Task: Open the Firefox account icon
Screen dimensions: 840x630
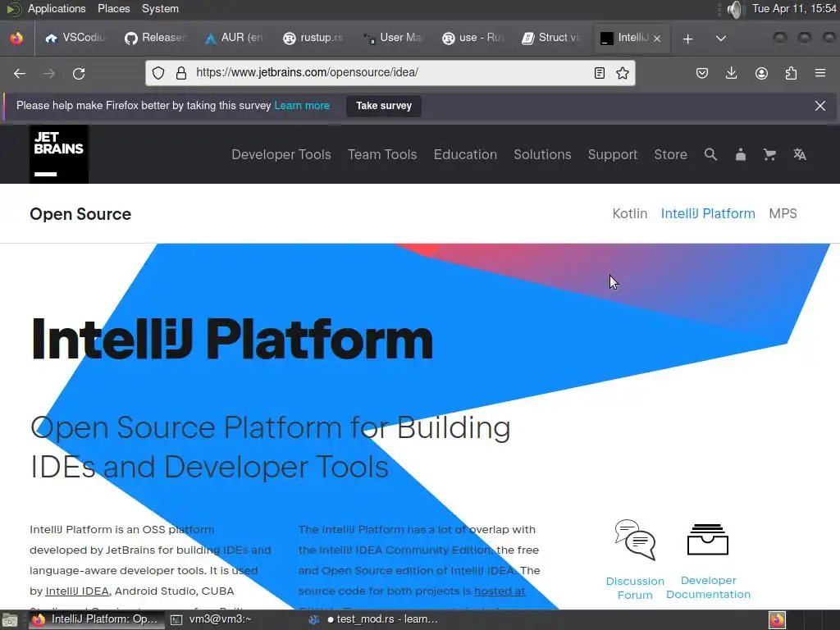Action: tap(761, 73)
